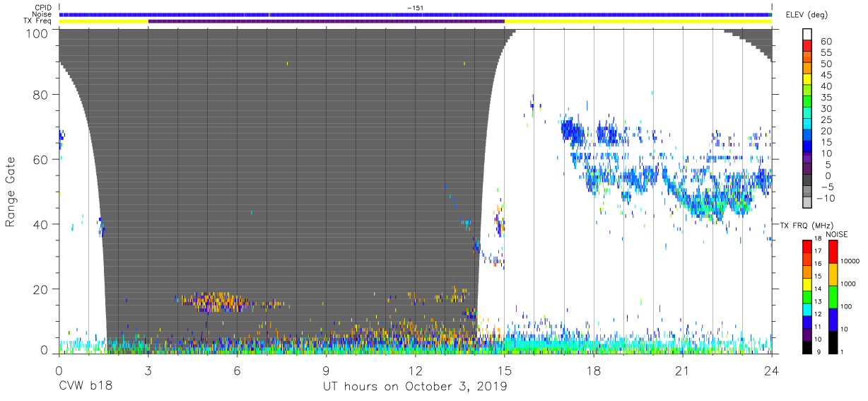This screenshot has width=868, height=401.
Task: Click the Range Gate axis tick "40"
Action: tap(41, 225)
